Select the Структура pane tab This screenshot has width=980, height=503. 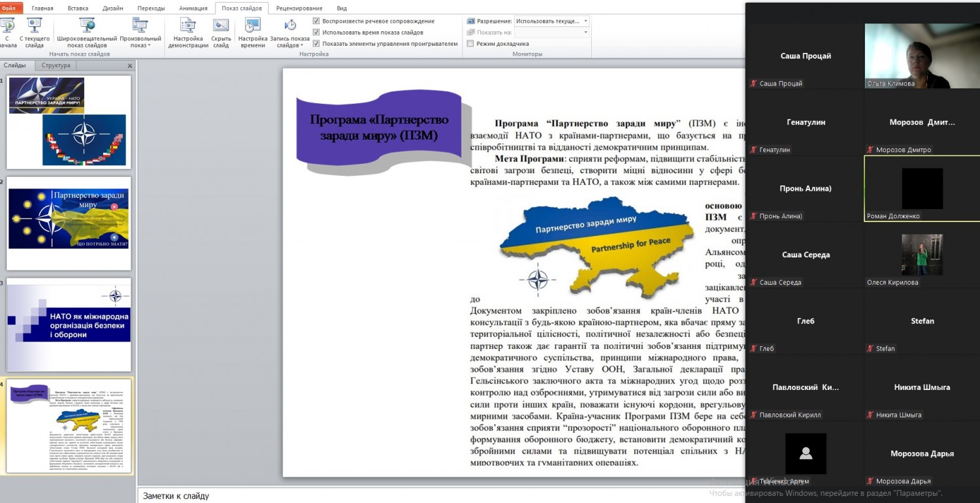click(x=56, y=65)
